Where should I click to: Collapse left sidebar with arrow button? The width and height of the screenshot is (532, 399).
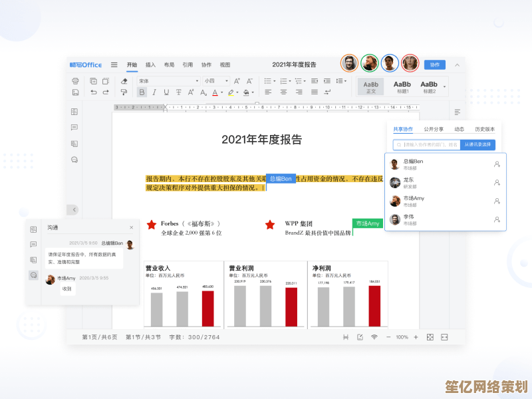pos(74,209)
